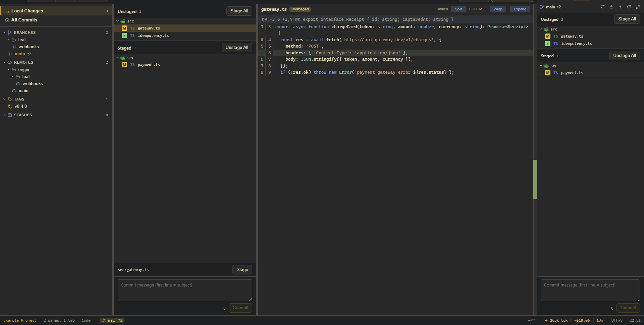Collapse the origin remote folder
The height and width of the screenshot is (325, 644).
[x=8, y=70]
